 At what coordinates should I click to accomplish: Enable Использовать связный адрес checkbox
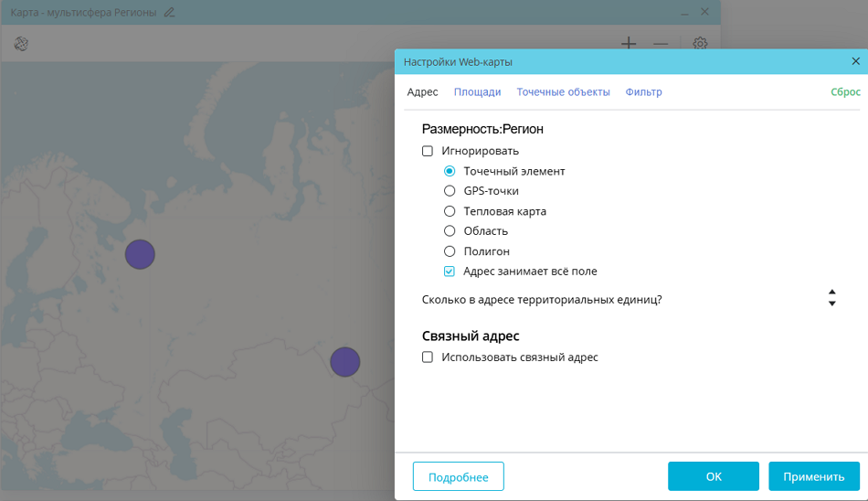(428, 357)
